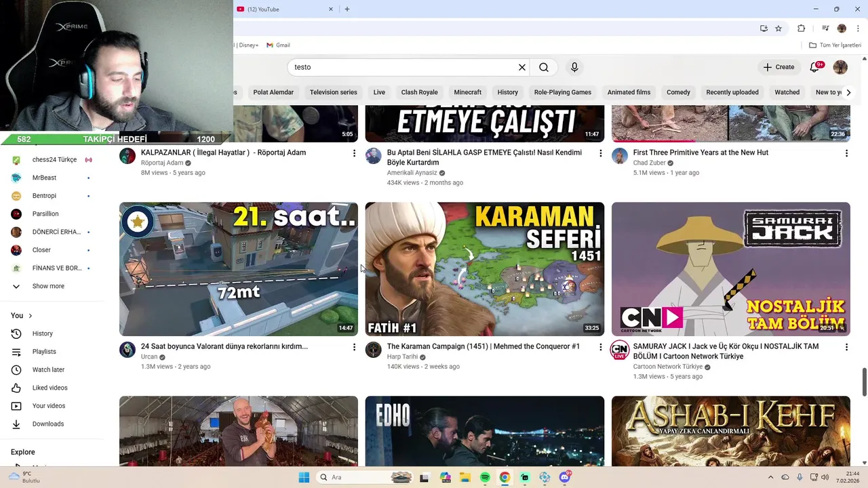This screenshot has width=868, height=488.
Task: Open Discord from the taskbar
Action: click(565, 477)
